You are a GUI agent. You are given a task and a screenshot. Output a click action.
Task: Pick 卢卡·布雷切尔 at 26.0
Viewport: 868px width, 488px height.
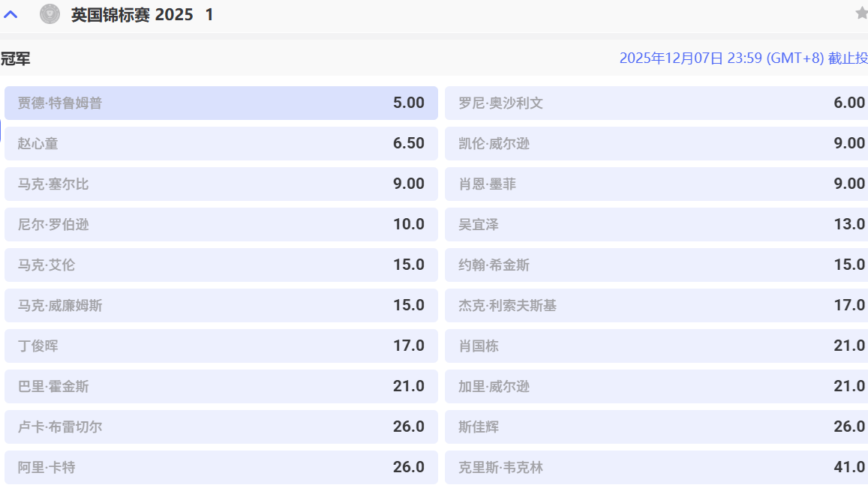click(221, 427)
